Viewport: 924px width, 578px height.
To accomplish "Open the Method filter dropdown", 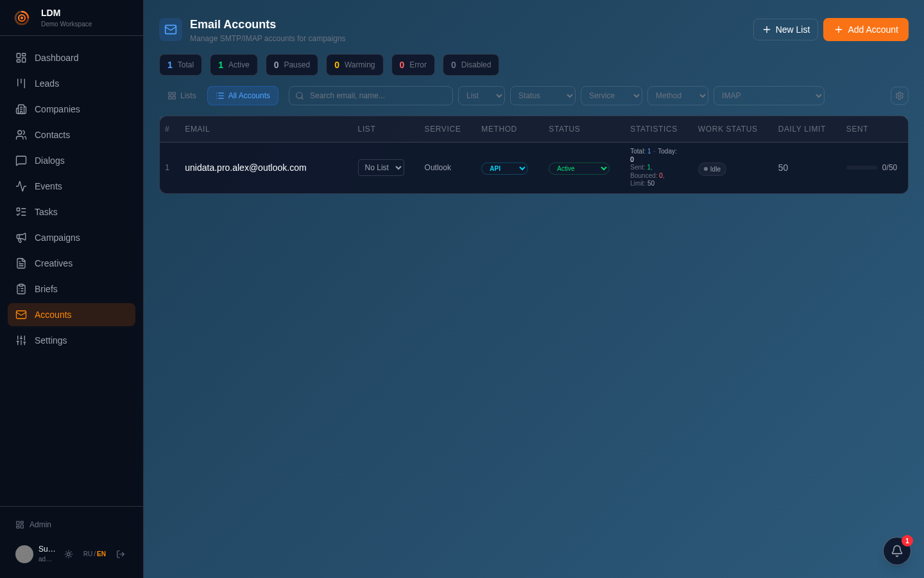I will pyautogui.click(x=678, y=96).
